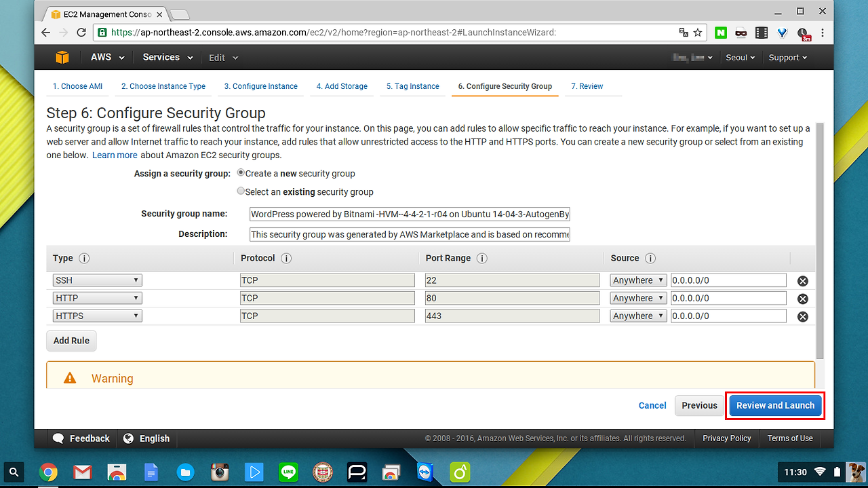This screenshot has width=868, height=488.
Task: Open TeamViewer from the shelf
Action: (425, 472)
